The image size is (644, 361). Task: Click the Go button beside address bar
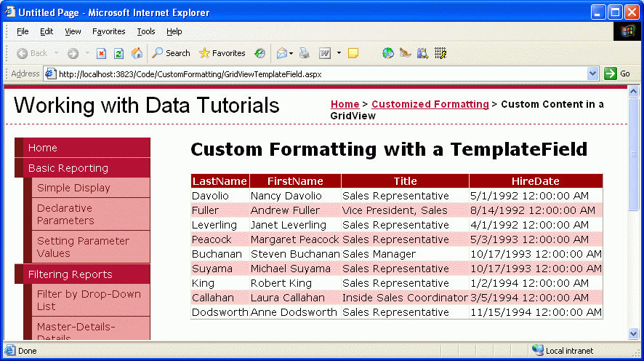tap(617, 74)
